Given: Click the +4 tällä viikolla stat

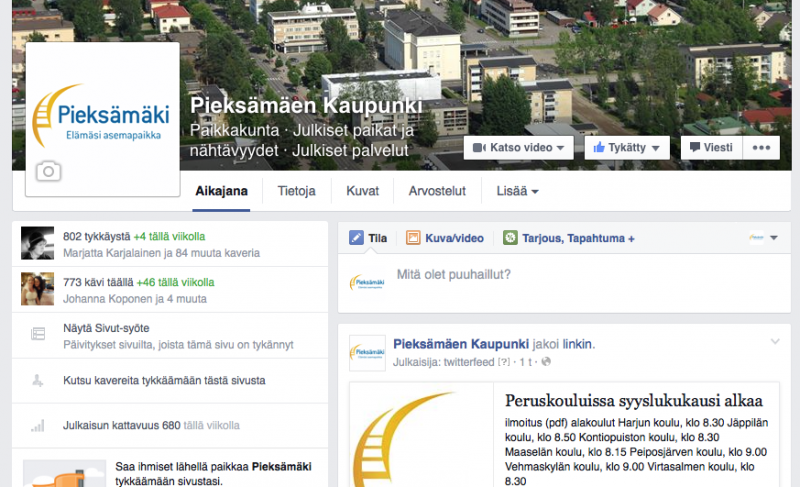Looking at the screenshot, I should (x=169, y=237).
